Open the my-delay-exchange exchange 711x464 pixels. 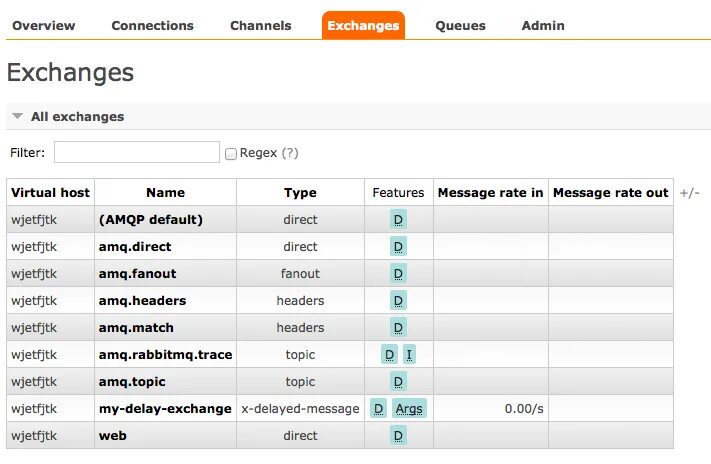[165, 409]
